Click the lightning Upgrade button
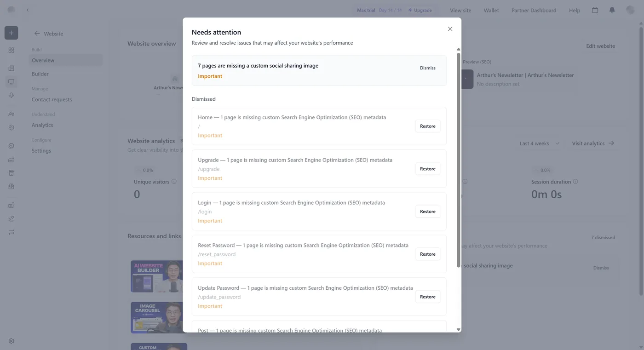 pyautogui.click(x=420, y=10)
